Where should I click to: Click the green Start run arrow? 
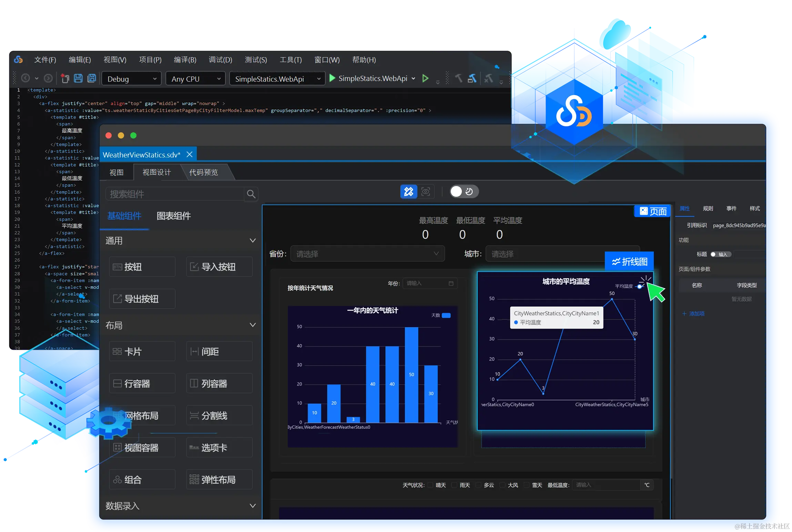coord(332,78)
